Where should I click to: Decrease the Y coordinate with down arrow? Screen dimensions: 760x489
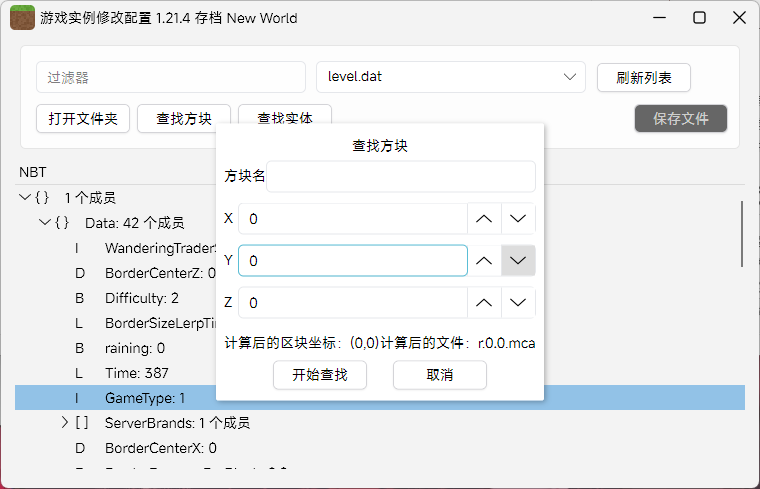[518, 260]
